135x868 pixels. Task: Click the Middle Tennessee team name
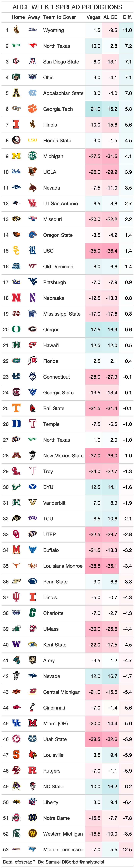point(63,849)
